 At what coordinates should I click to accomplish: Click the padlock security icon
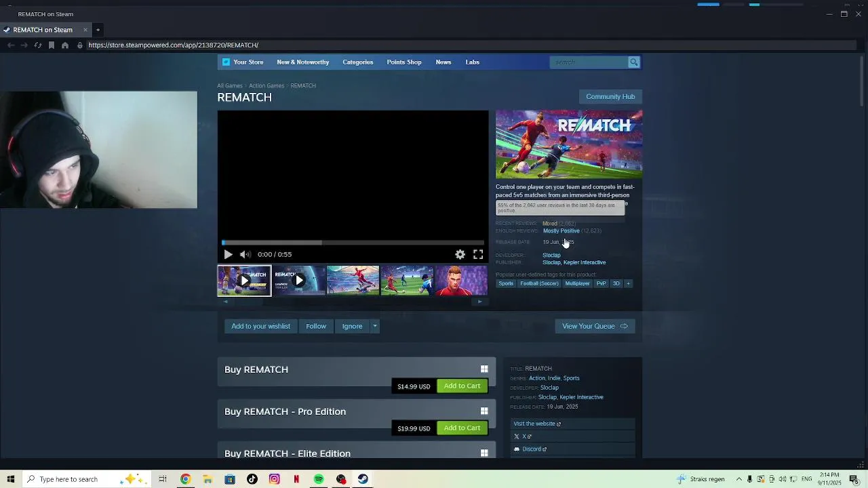tap(80, 45)
